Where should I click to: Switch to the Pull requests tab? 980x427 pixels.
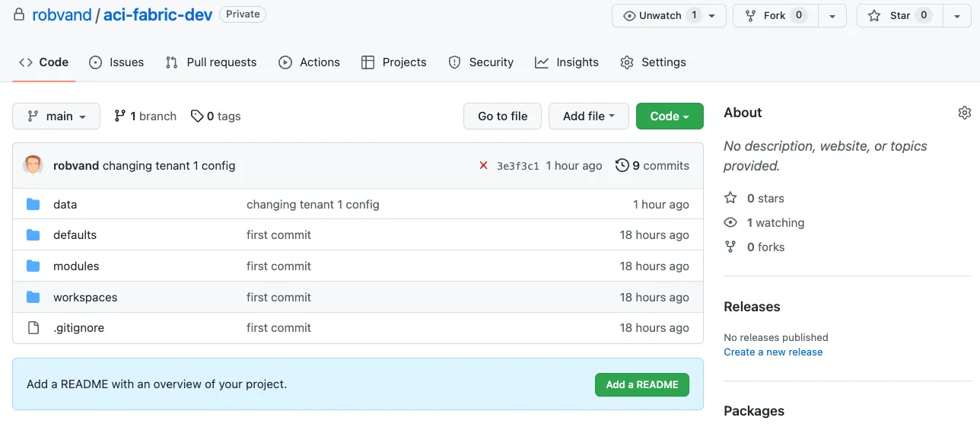212,62
